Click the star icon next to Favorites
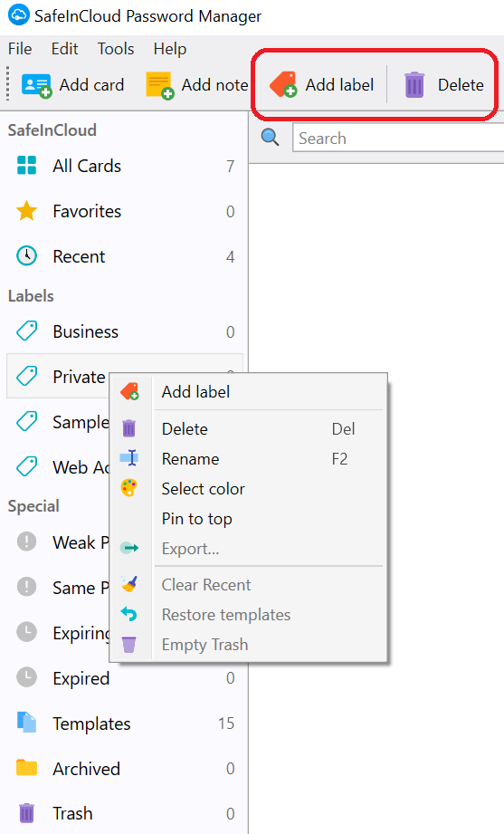This screenshot has width=504, height=834. [26, 211]
